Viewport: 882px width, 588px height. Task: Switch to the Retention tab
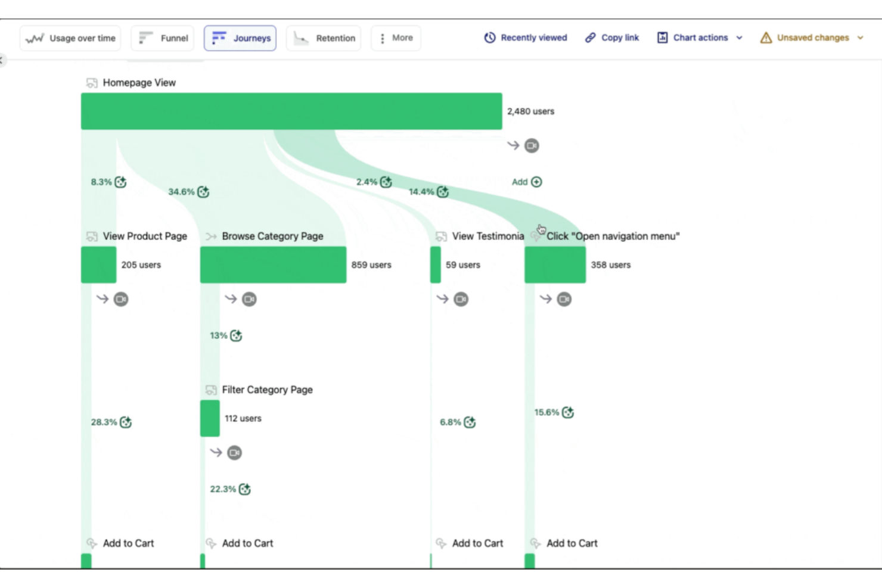[323, 38]
